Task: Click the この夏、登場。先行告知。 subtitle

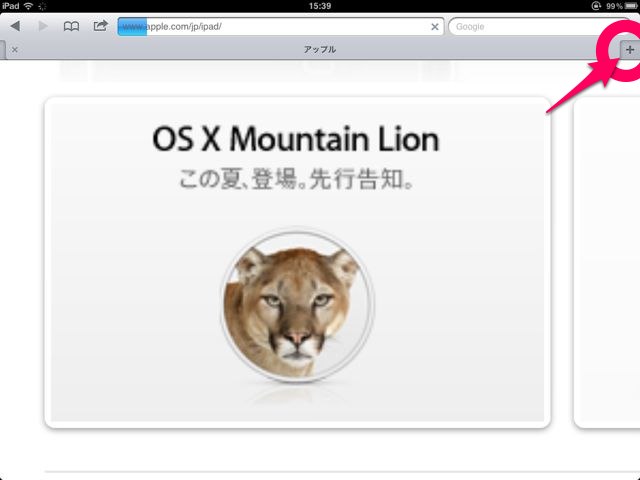Action: click(297, 179)
